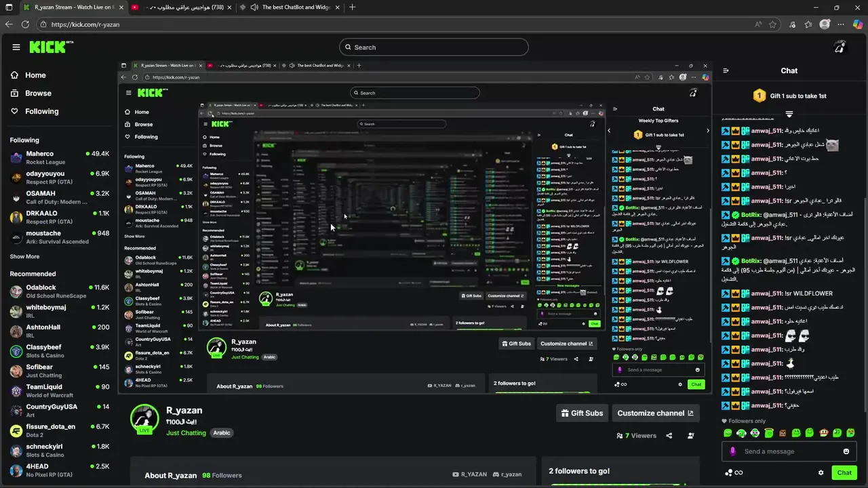
Task: Open Edge Copilot icon
Action: 857,24
